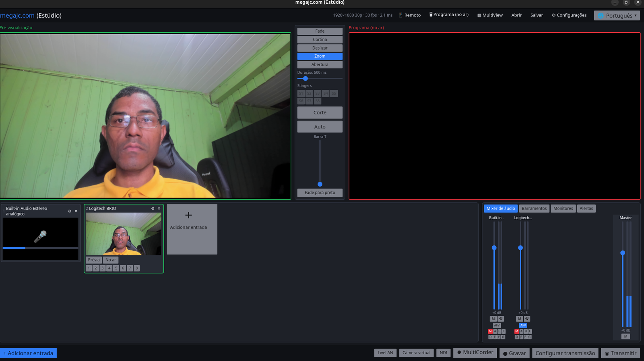Open settings gear for Logitech BRIO input
The height and width of the screenshot is (361, 644).
[153, 208]
